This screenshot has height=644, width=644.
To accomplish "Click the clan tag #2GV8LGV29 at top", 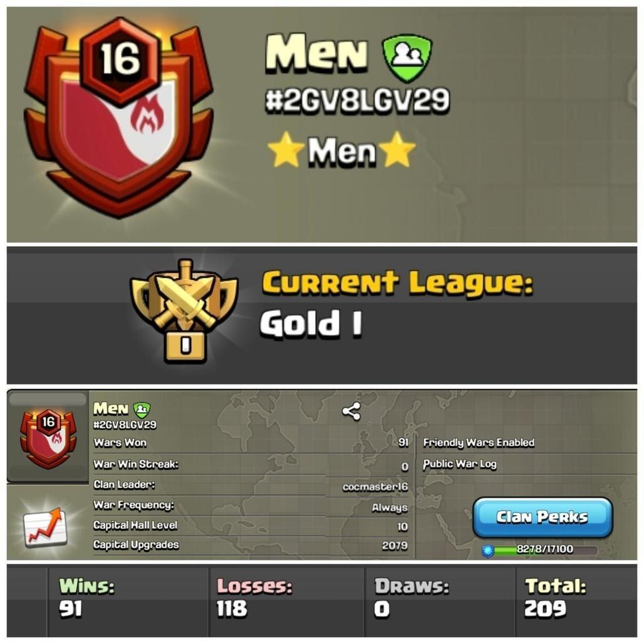I will [357, 100].
